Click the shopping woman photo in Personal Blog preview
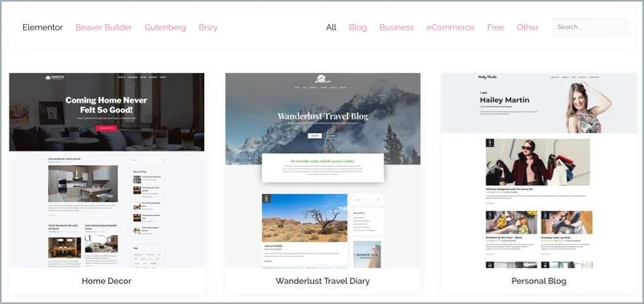This screenshot has width=644, height=304. (x=537, y=162)
